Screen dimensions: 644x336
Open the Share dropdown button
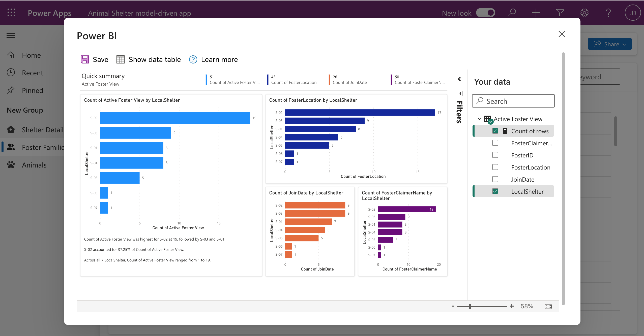pyautogui.click(x=609, y=44)
